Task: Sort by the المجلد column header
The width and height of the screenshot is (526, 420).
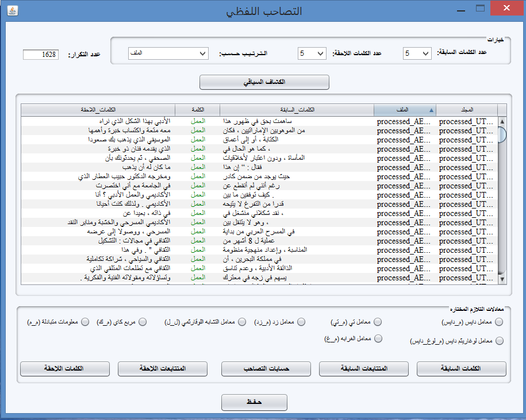Action: click(467, 110)
